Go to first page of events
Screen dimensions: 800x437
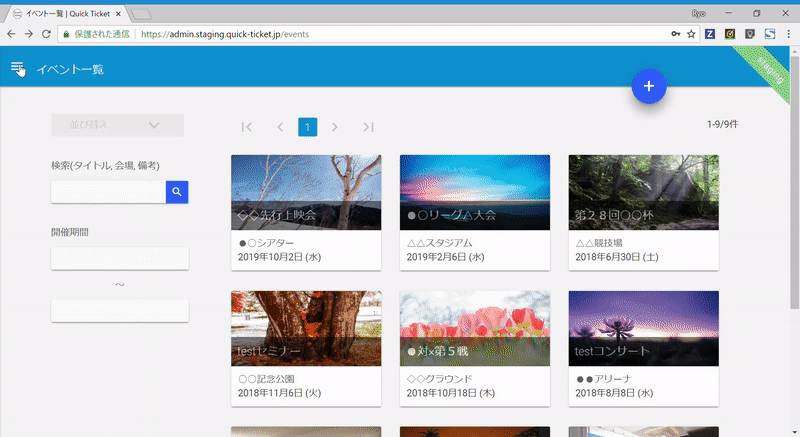[x=246, y=127]
